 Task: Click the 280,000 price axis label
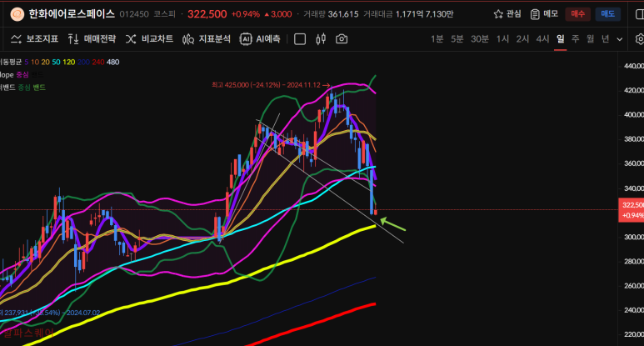click(634, 261)
